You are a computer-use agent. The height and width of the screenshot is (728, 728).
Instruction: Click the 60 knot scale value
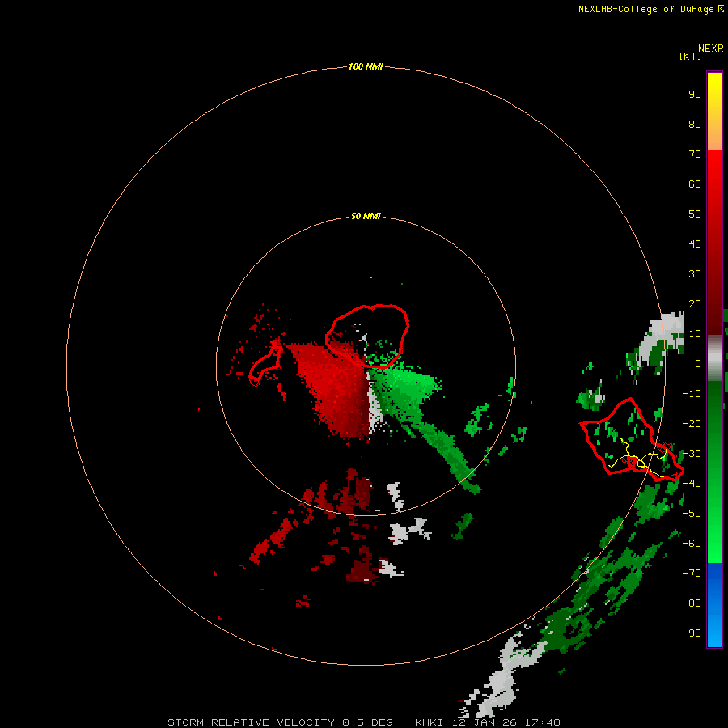(x=695, y=184)
